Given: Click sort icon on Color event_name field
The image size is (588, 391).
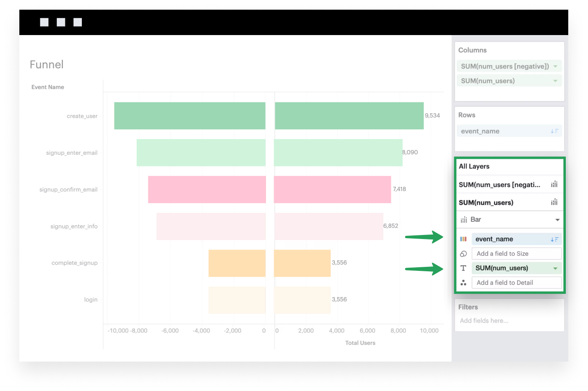Looking at the screenshot, I should pos(555,239).
